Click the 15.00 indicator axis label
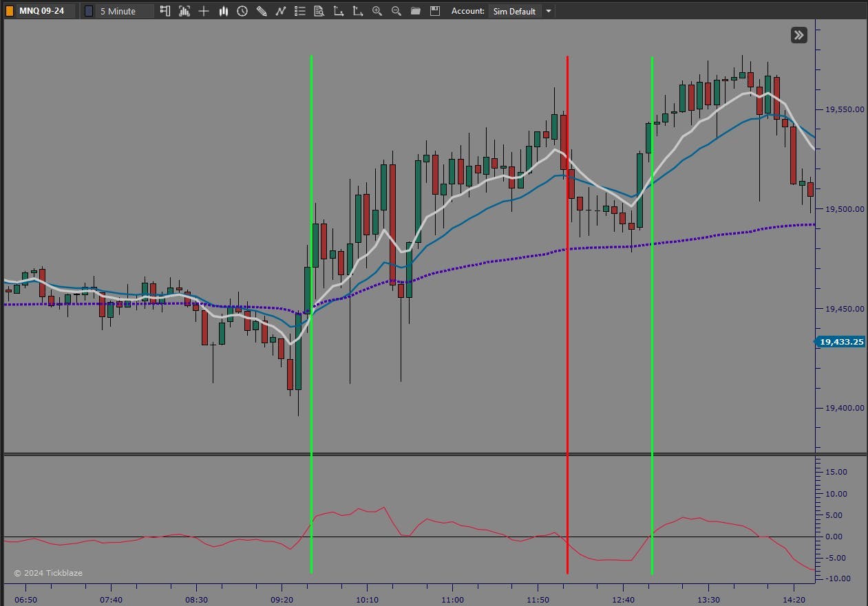The height and width of the screenshot is (606, 868). (x=836, y=472)
